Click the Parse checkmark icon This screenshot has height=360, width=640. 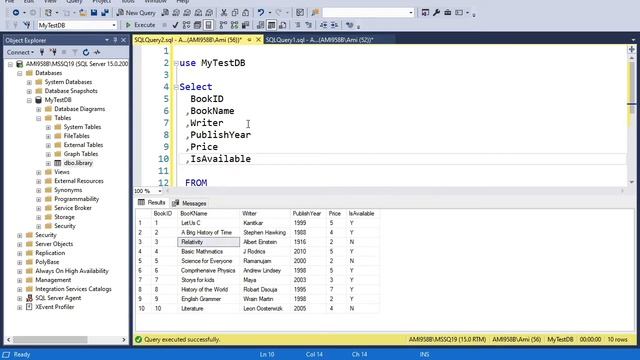[x=175, y=25]
